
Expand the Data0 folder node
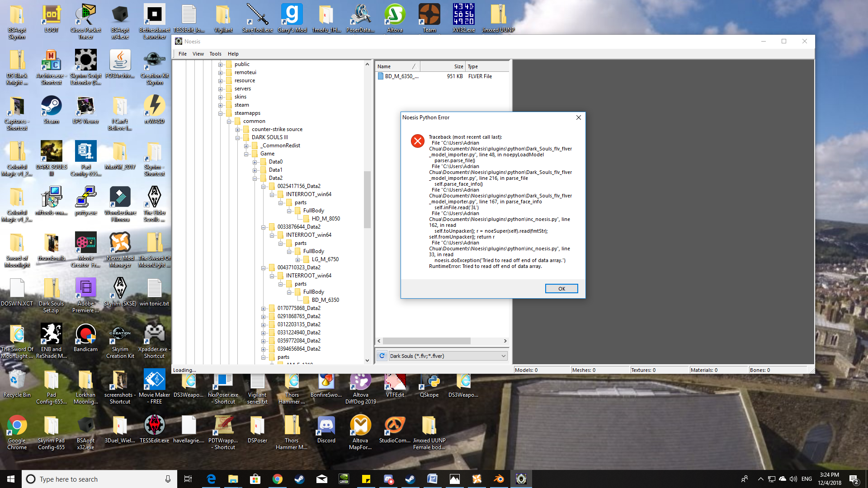255,162
